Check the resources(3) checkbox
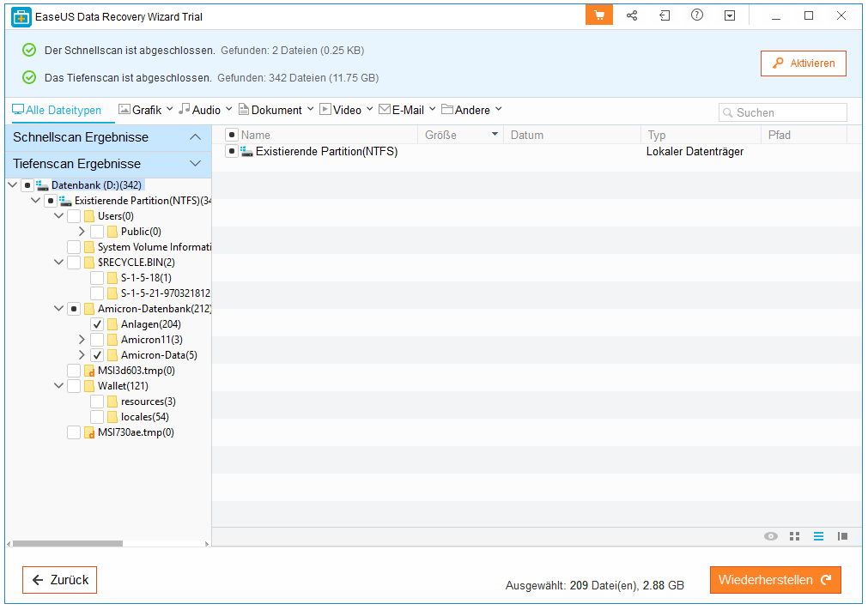This screenshot has height=610, width=868. coord(97,402)
